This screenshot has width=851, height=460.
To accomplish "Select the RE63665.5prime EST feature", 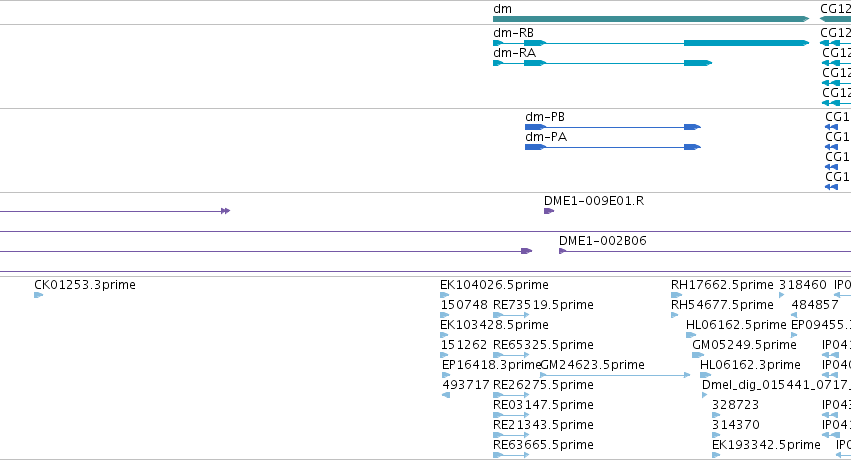I will coord(511,455).
